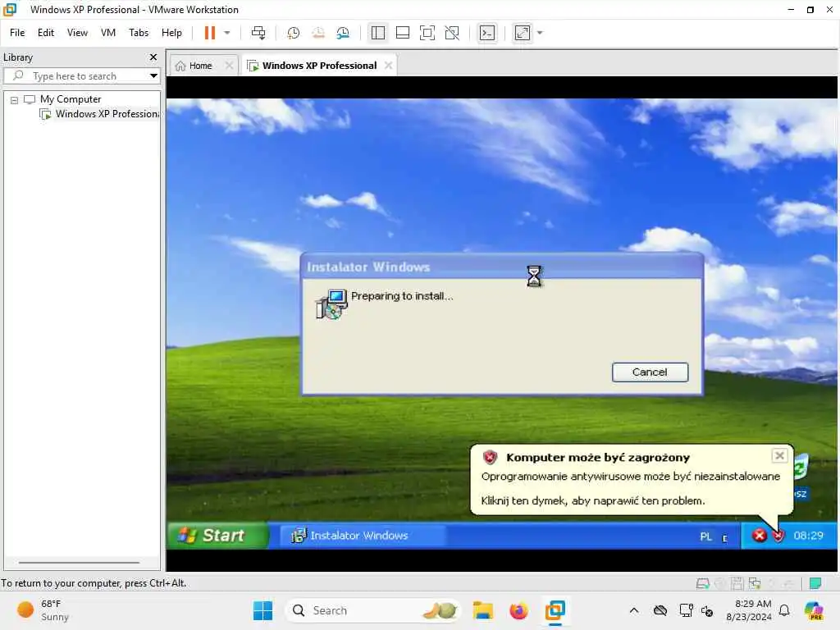Show hidden system tray icons chevron

[x=634, y=610]
